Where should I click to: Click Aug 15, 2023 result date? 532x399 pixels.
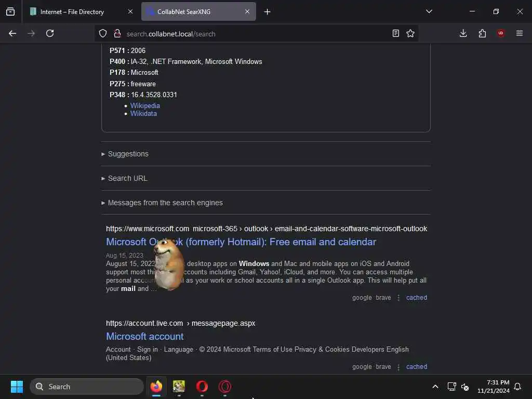[x=125, y=256]
